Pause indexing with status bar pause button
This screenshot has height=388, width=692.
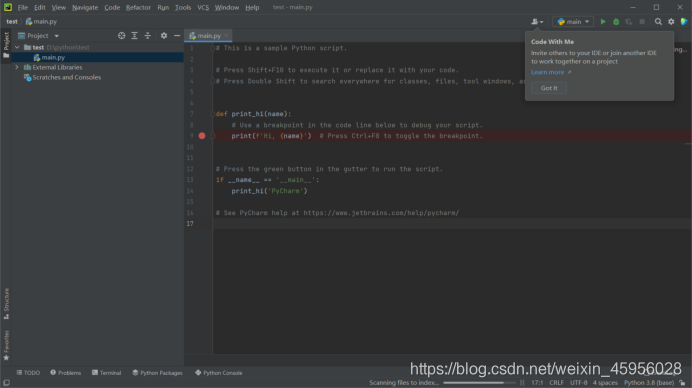tap(522, 383)
